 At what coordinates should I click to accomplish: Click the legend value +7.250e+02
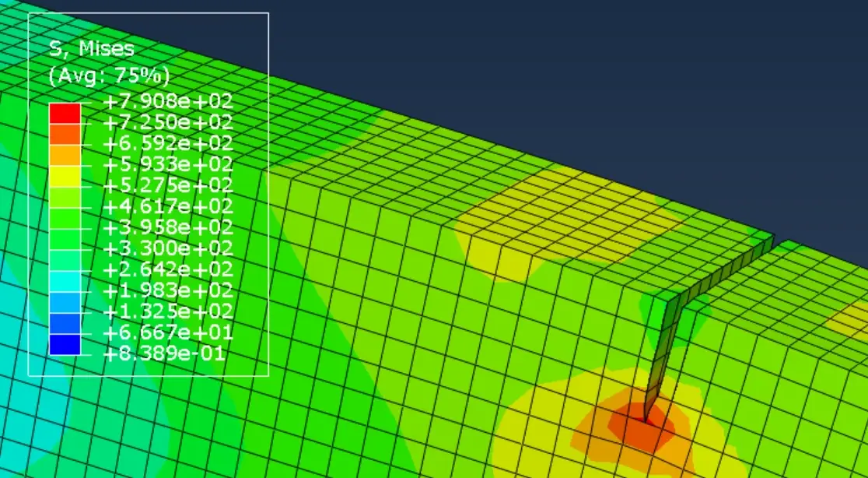[x=168, y=122]
